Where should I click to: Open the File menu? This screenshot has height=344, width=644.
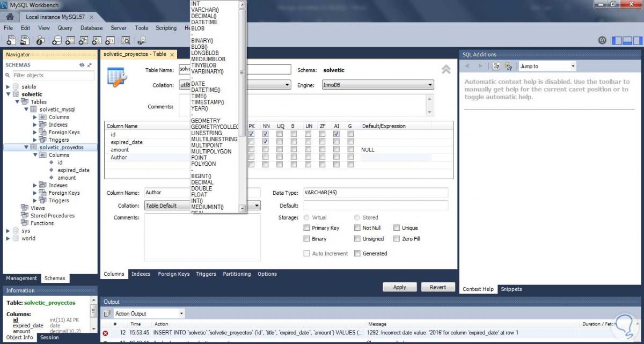point(9,28)
